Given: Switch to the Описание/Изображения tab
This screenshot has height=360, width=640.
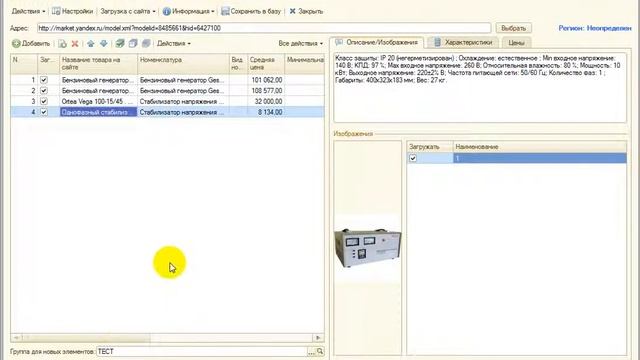Looking at the screenshot, I should pyautogui.click(x=377, y=42).
